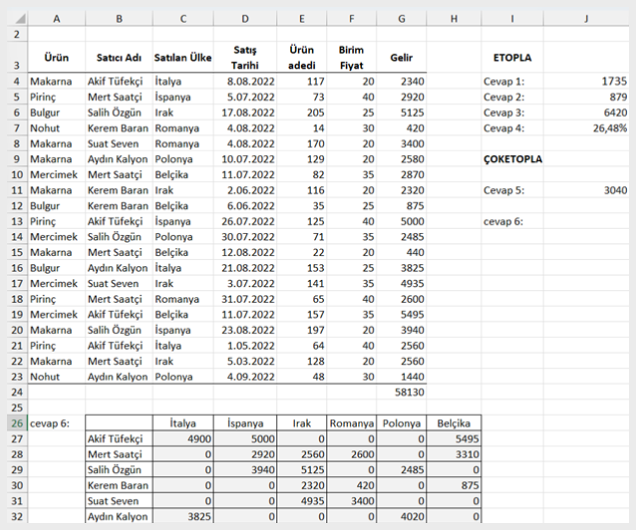
Task: Click Mert Saatçi row label in summary table
Action: [119, 454]
